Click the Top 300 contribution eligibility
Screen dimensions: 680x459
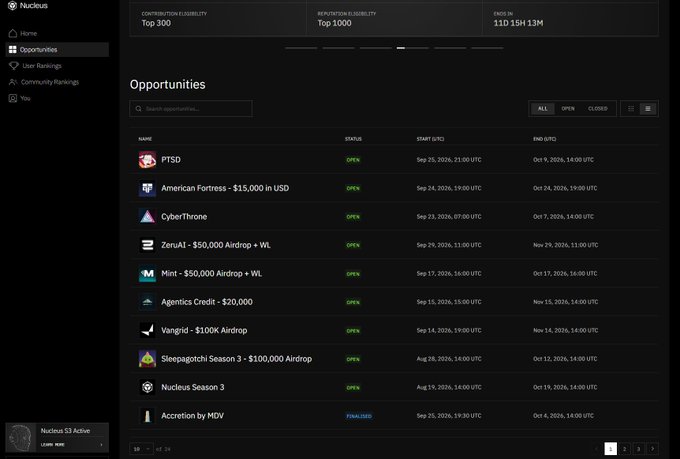pos(156,23)
